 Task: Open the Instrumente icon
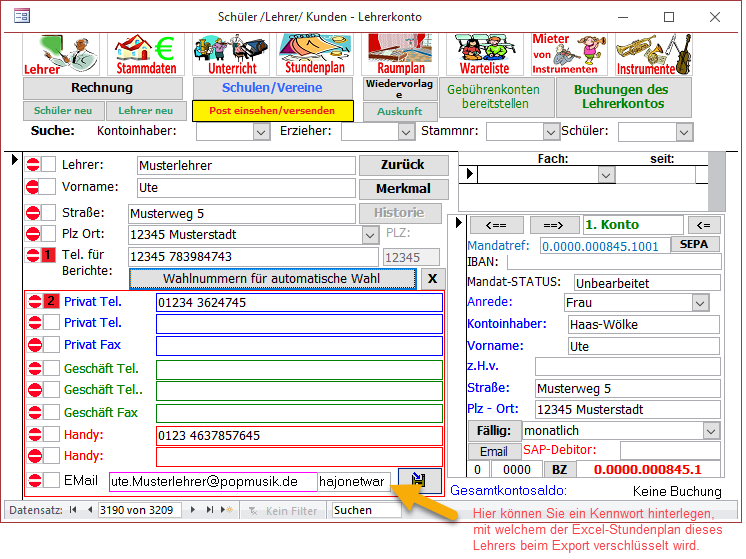[653, 54]
